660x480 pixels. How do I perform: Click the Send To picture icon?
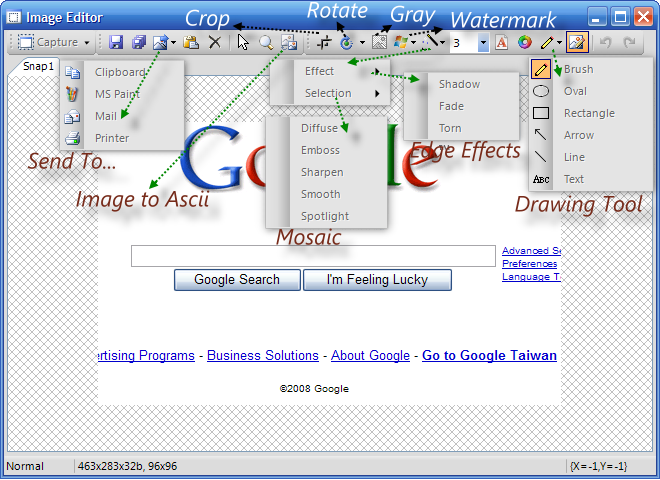(x=160, y=43)
